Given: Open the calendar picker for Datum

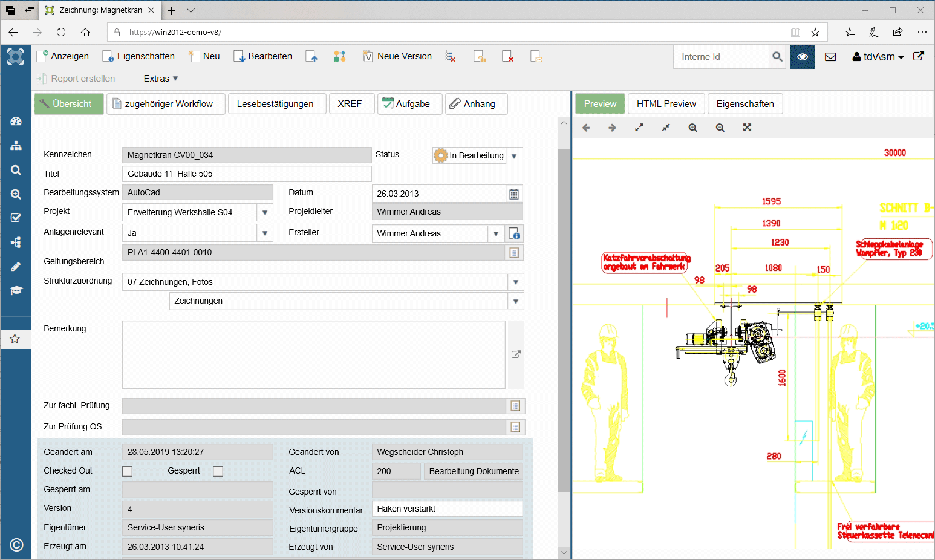Looking at the screenshot, I should (514, 194).
